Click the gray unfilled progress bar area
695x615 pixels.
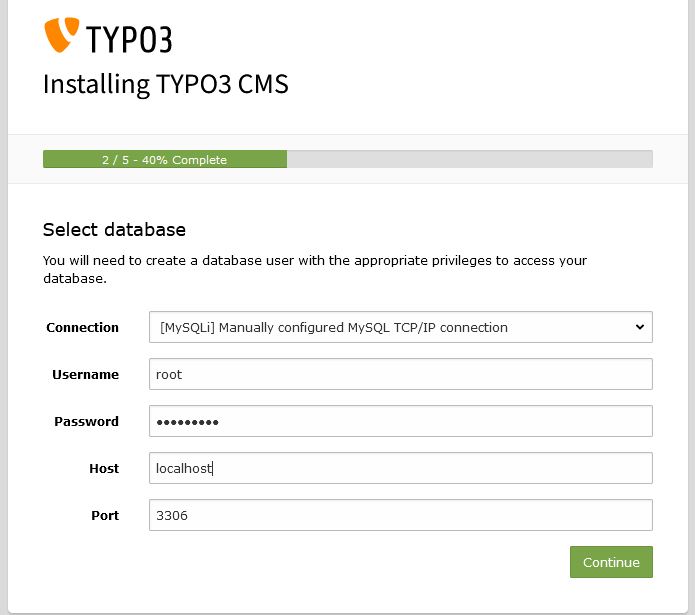[x=469, y=159]
